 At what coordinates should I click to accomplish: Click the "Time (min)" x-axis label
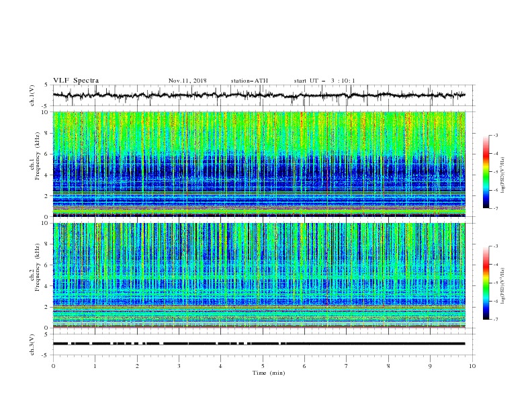coord(269,373)
